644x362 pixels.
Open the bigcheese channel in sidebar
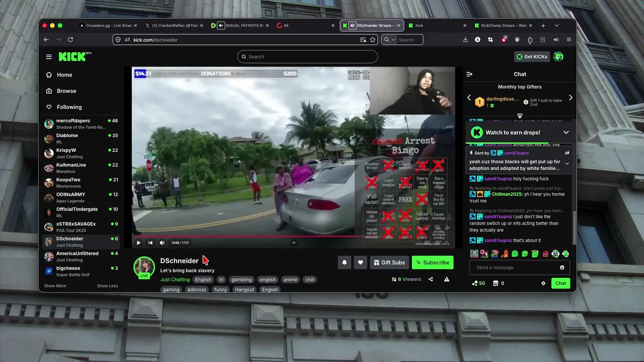(82, 271)
